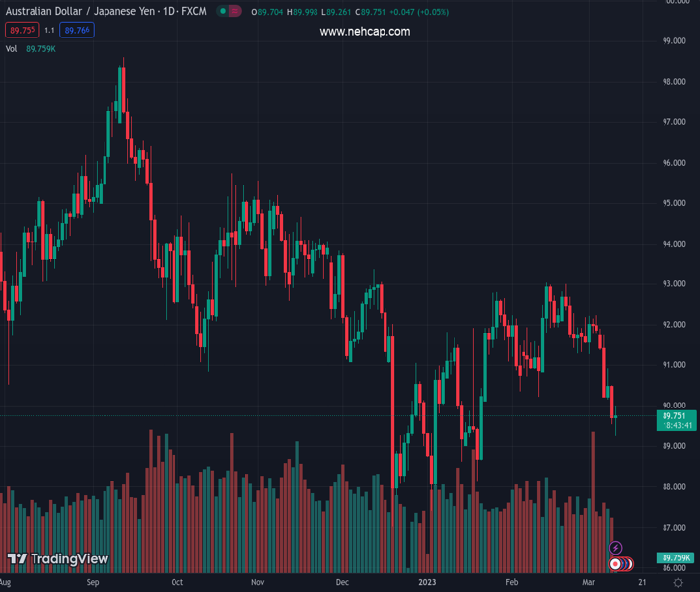Open chart settings gear in bottom-right corner
This screenshot has height=592, width=700.
point(678,583)
